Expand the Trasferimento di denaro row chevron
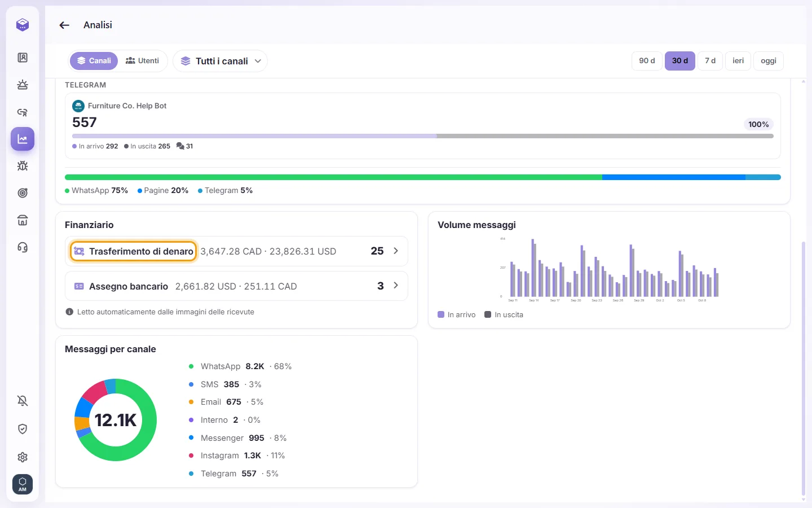812x508 pixels. click(396, 251)
